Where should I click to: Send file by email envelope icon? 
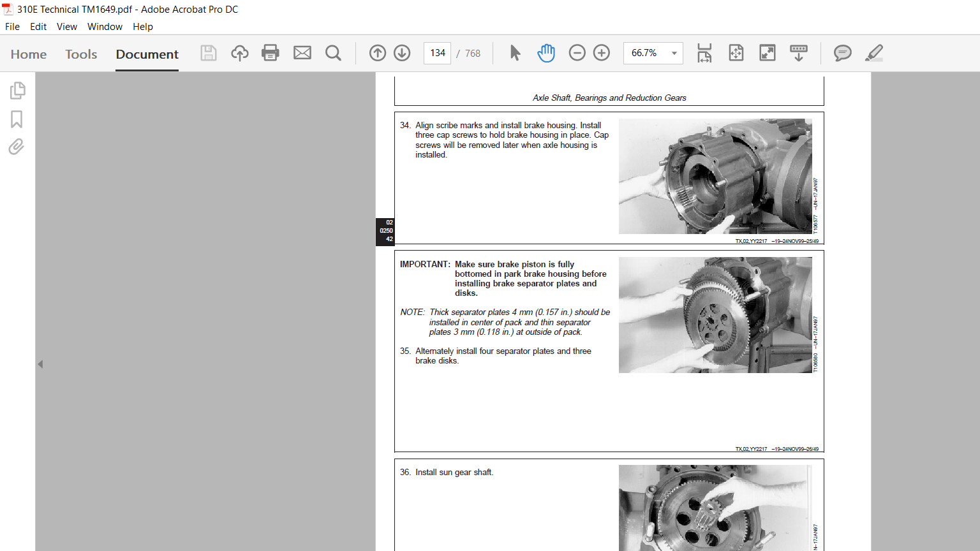(x=302, y=53)
